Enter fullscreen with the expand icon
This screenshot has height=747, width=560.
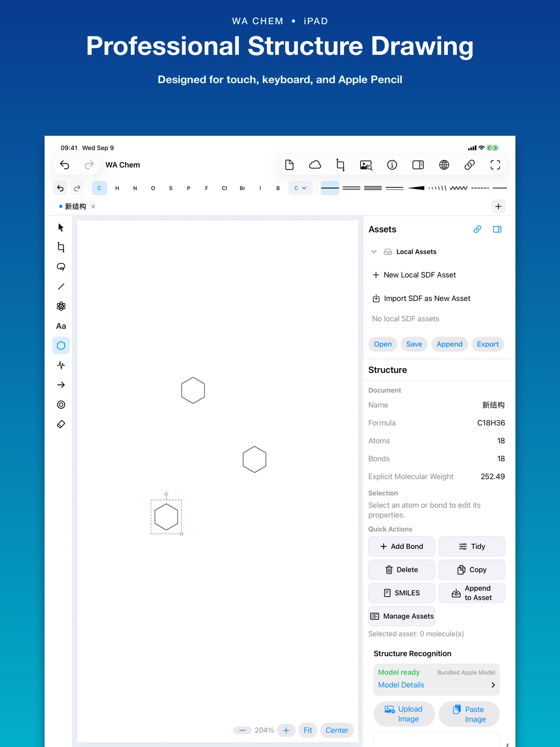click(x=495, y=165)
